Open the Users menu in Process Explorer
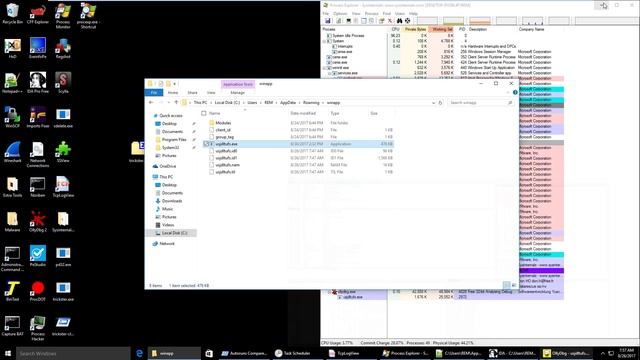This screenshot has height=360, width=640. (400, 13)
